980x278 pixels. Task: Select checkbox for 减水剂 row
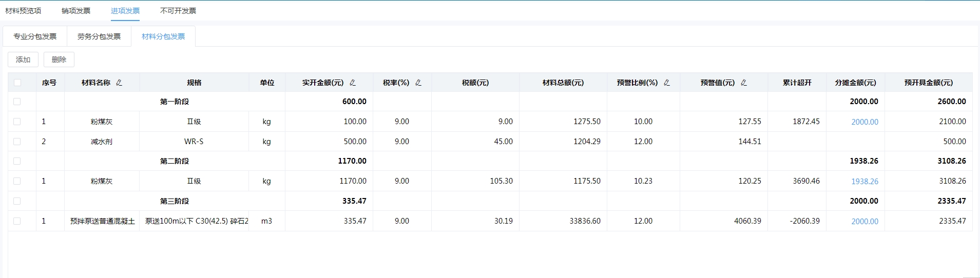pos(17,142)
